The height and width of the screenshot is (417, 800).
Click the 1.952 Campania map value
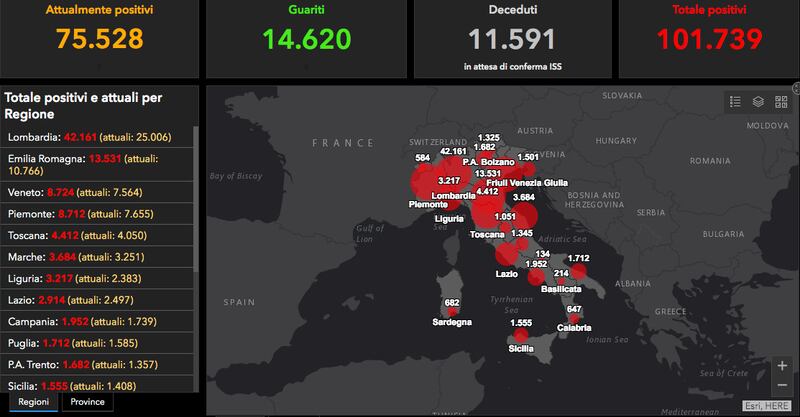click(x=536, y=264)
